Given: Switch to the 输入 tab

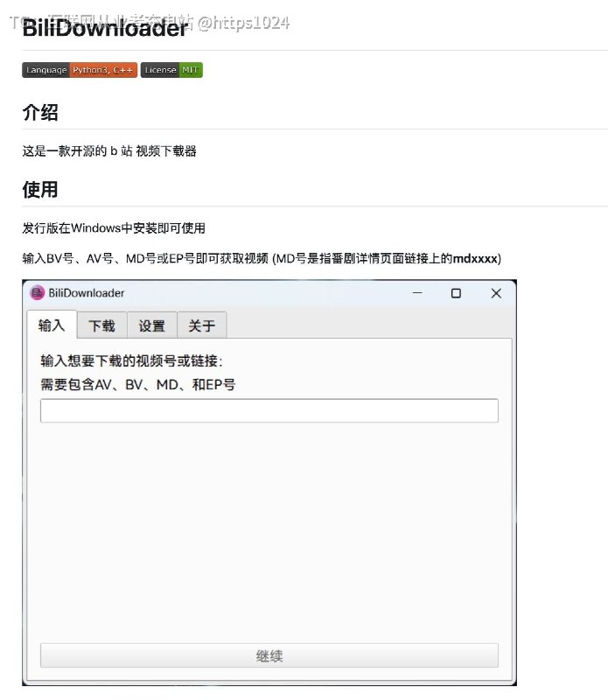Looking at the screenshot, I should [52, 325].
